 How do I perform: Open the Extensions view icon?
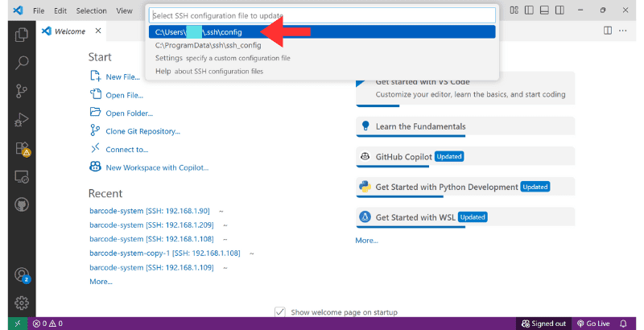(22, 148)
